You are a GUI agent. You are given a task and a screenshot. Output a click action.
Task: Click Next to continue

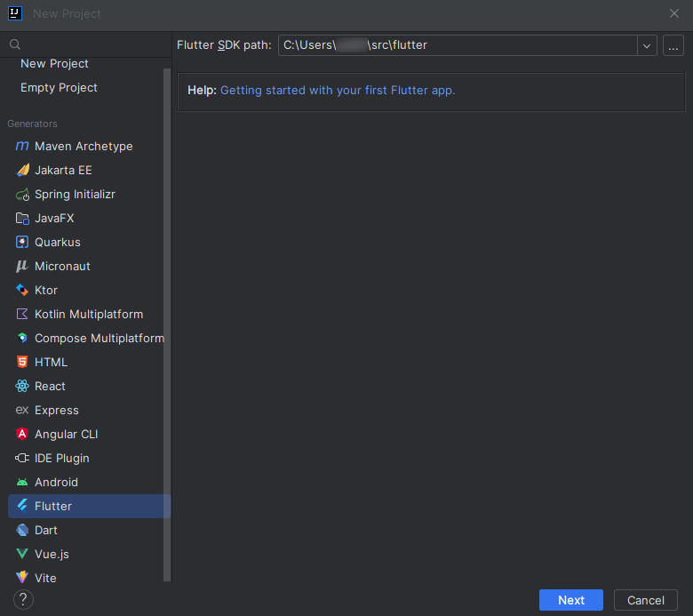click(571, 600)
